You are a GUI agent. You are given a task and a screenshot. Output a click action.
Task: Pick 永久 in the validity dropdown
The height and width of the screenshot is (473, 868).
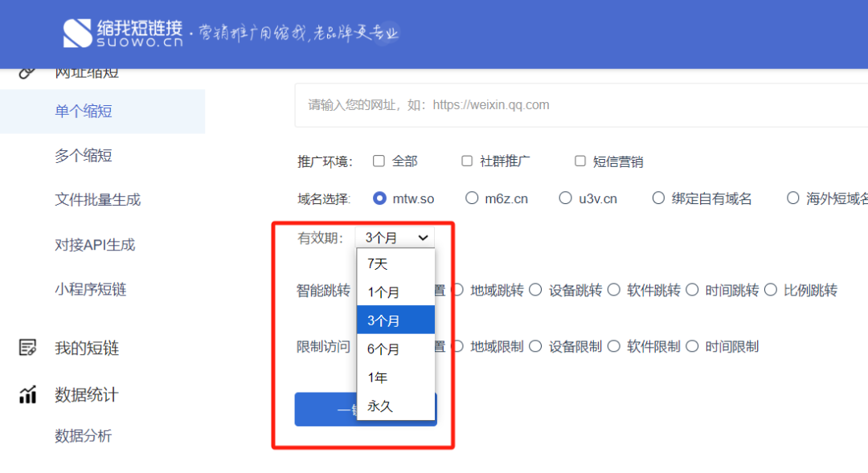pos(380,406)
